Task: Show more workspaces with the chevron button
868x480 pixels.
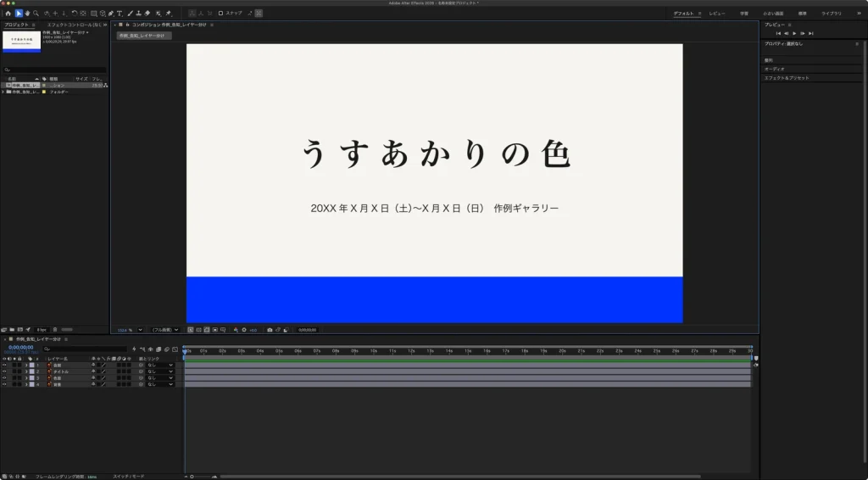Action: point(860,14)
